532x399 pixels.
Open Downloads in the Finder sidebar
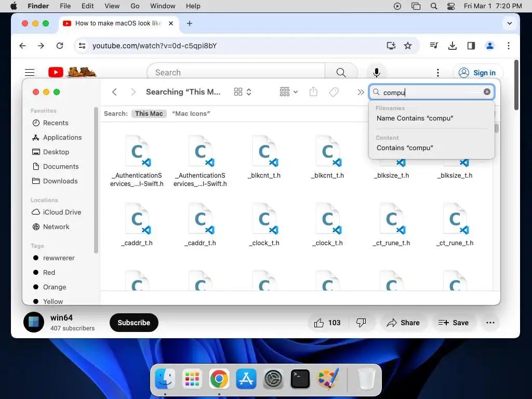(55, 181)
